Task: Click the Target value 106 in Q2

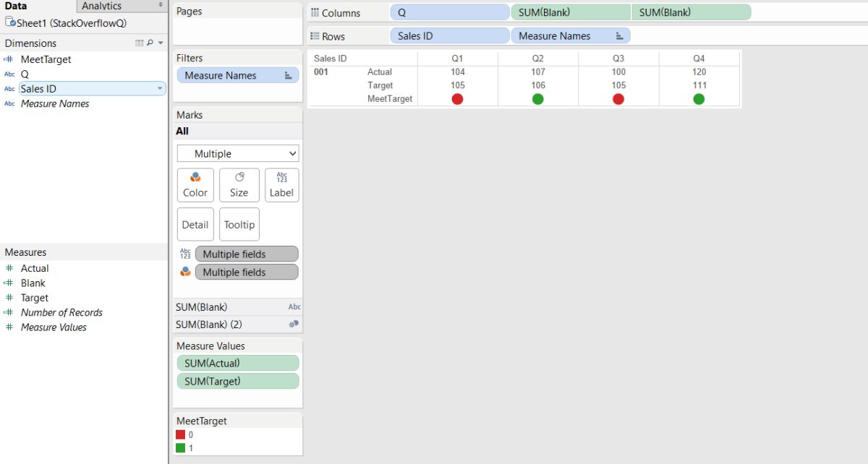Action: point(537,85)
